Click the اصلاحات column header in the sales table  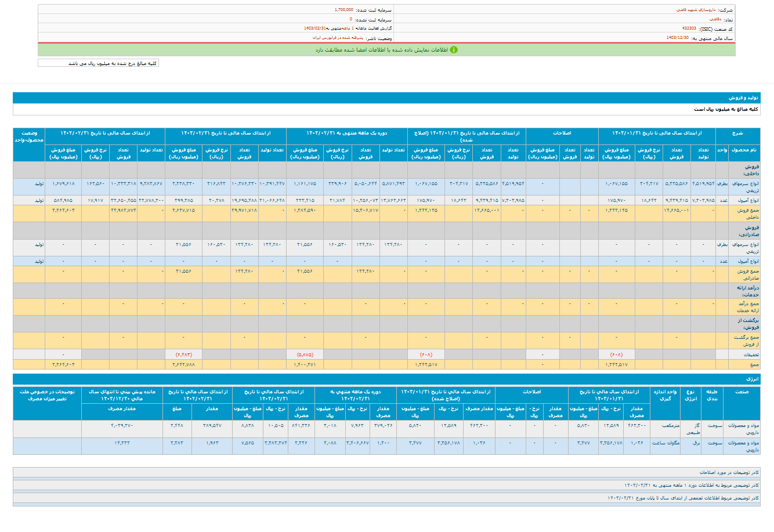click(x=562, y=133)
